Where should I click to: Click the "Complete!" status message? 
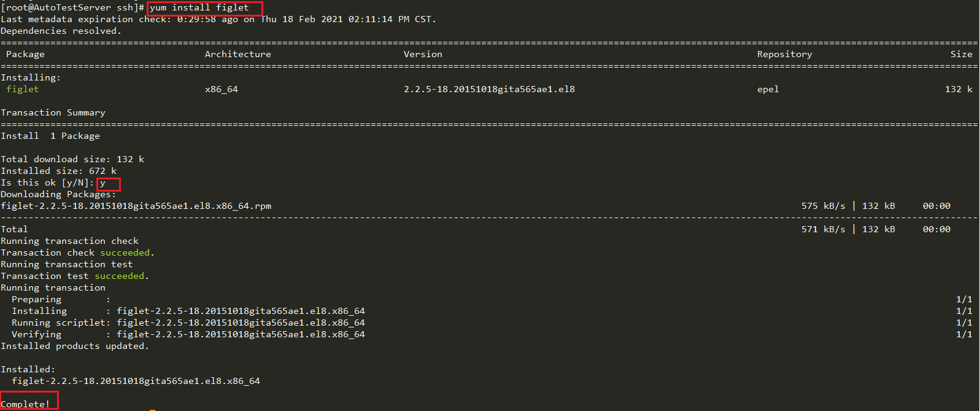coord(25,404)
